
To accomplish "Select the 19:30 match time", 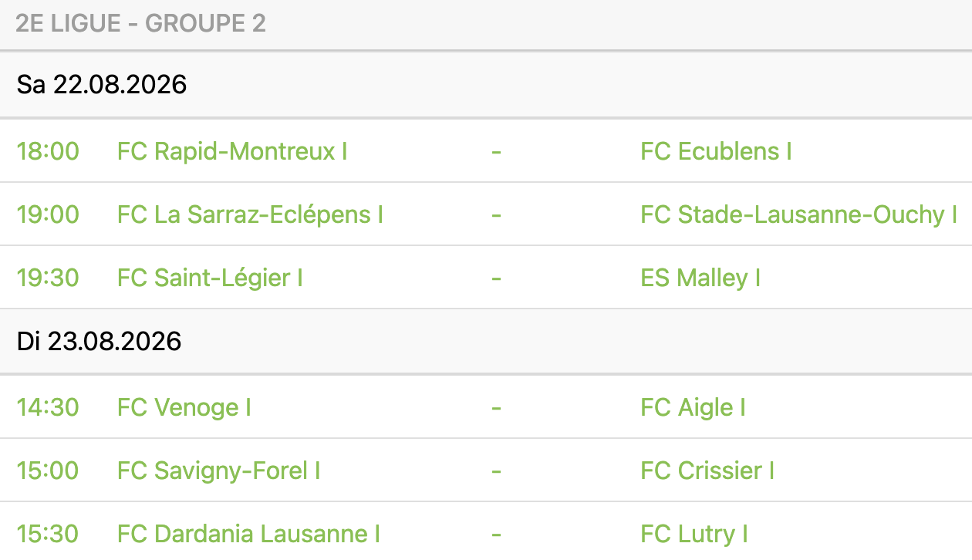I will (x=48, y=278).
